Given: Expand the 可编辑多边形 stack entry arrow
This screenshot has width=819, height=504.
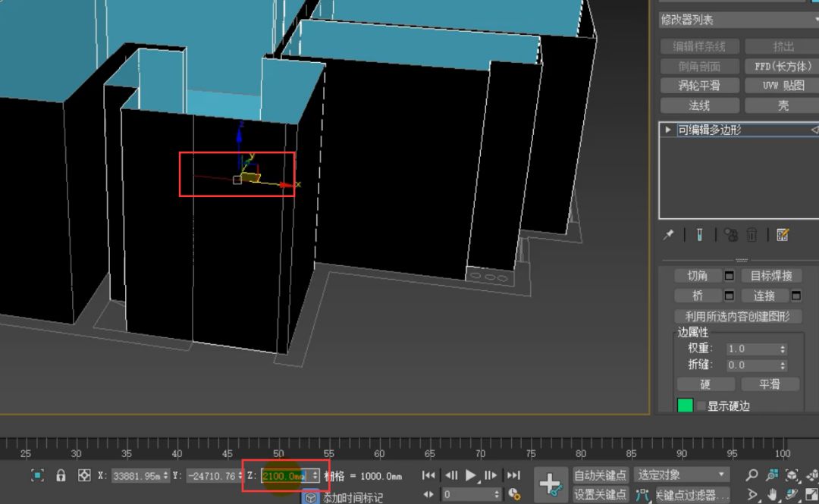Looking at the screenshot, I should coord(667,130).
